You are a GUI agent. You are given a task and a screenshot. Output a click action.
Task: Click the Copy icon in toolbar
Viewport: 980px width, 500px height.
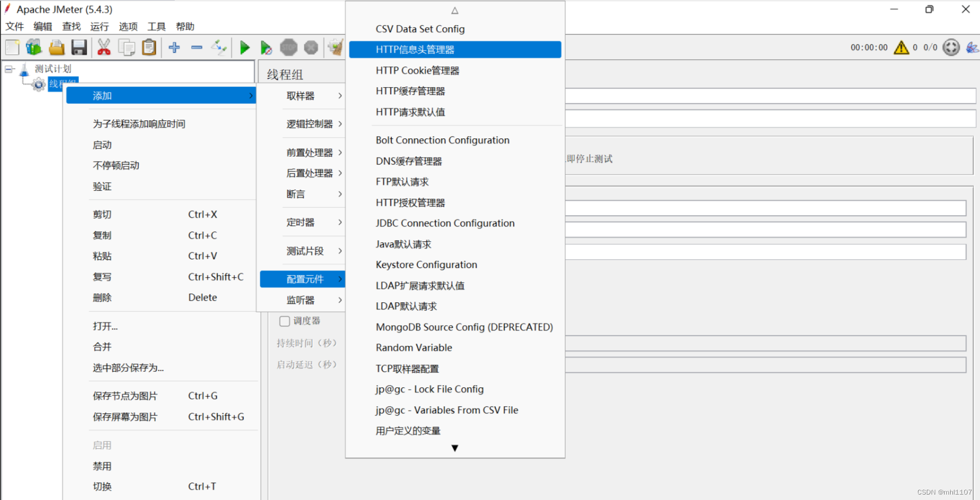127,48
